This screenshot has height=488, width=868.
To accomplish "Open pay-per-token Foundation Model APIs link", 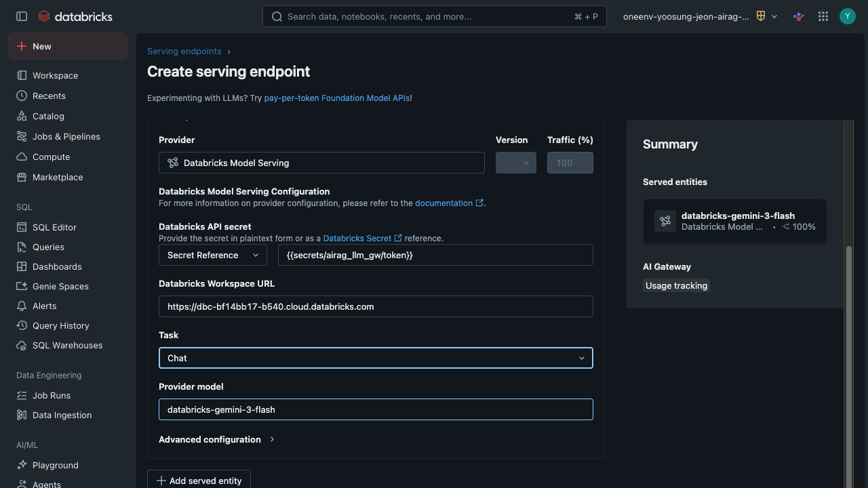I will click(x=337, y=98).
